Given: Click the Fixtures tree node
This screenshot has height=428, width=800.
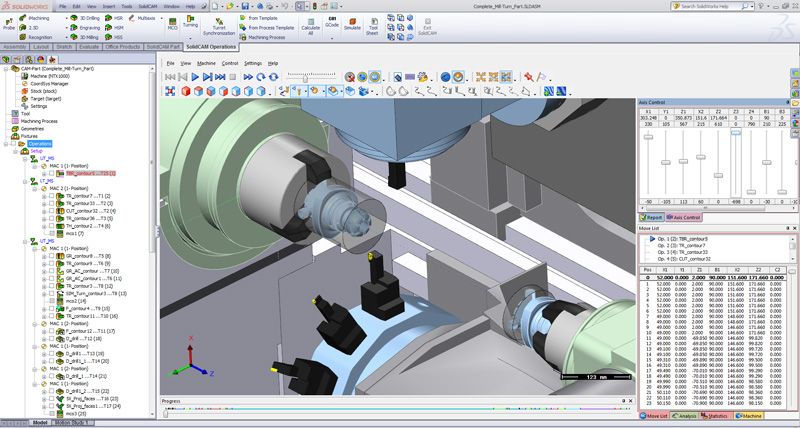Looking at the screenshot, I should (24, 136).
